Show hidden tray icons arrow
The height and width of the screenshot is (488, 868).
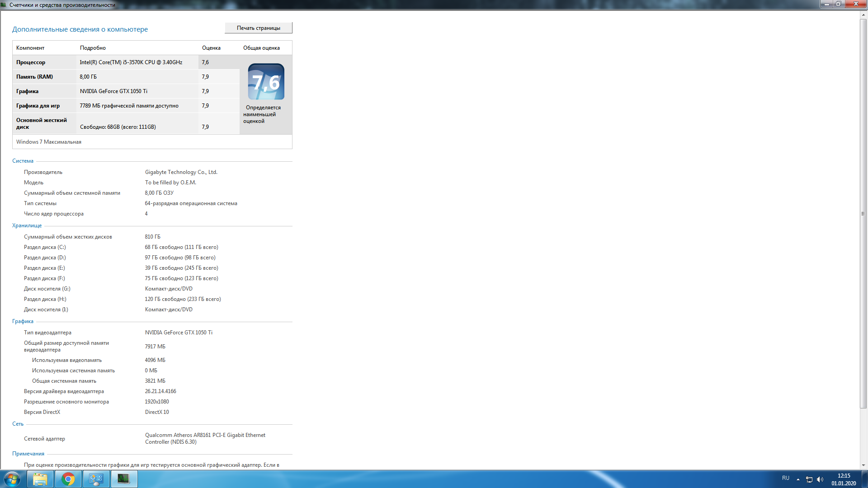798,479
